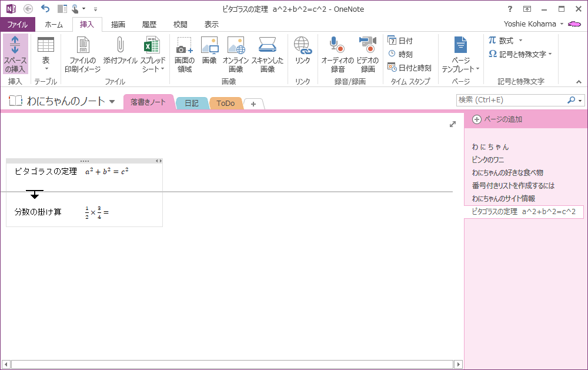Open the 日記 section tab
This screenshot has height=370, width=588.
192,103
